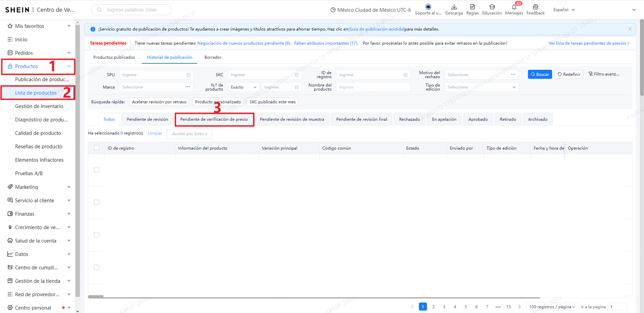Open the Español language dropdown
Screen dimensions: 644x313
click(x=564, y=10)
